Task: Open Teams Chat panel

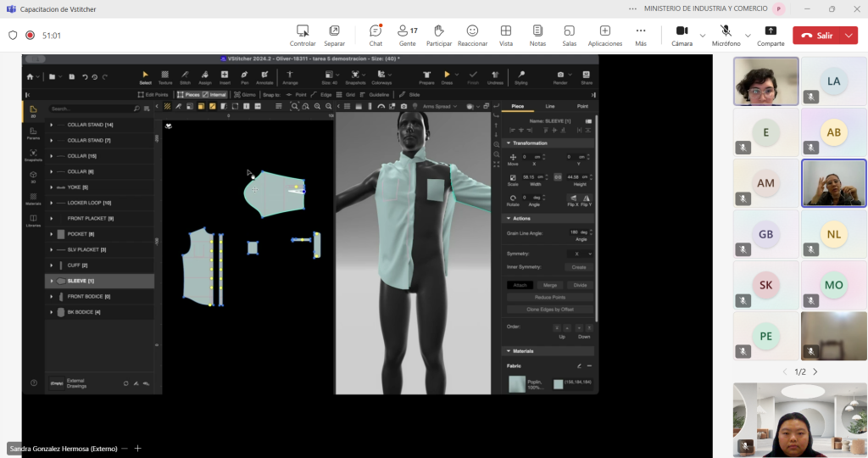Action: coord(376,36)
